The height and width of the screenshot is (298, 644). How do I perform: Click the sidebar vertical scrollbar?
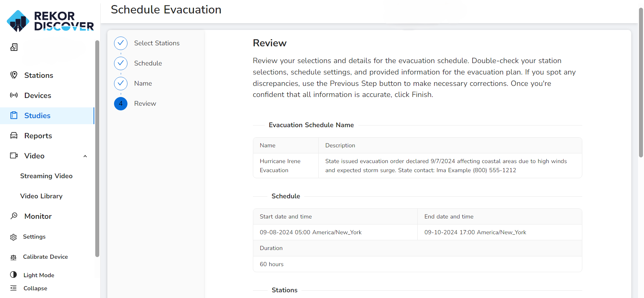point(97,148)
